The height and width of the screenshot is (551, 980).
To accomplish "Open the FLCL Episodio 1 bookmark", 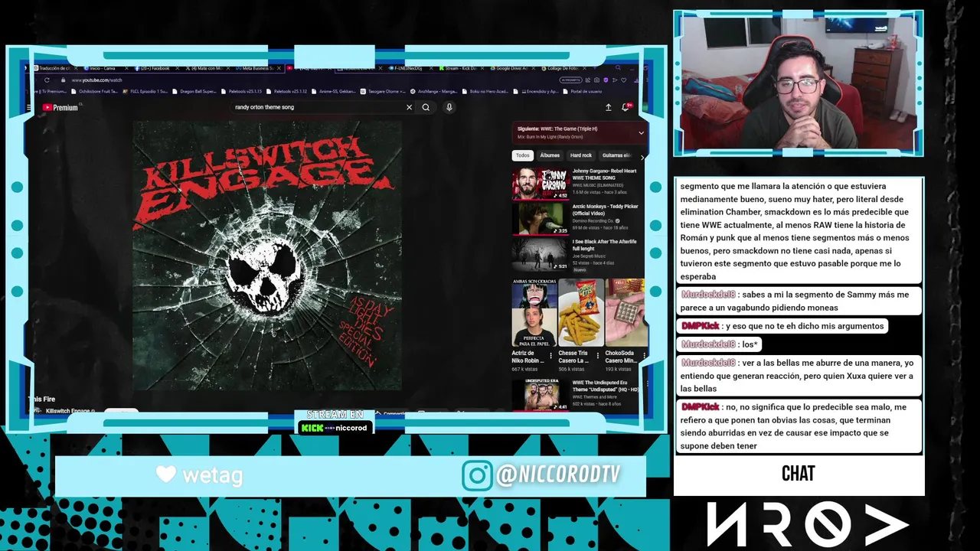I will pyautogui.click(x=145, y=91).
